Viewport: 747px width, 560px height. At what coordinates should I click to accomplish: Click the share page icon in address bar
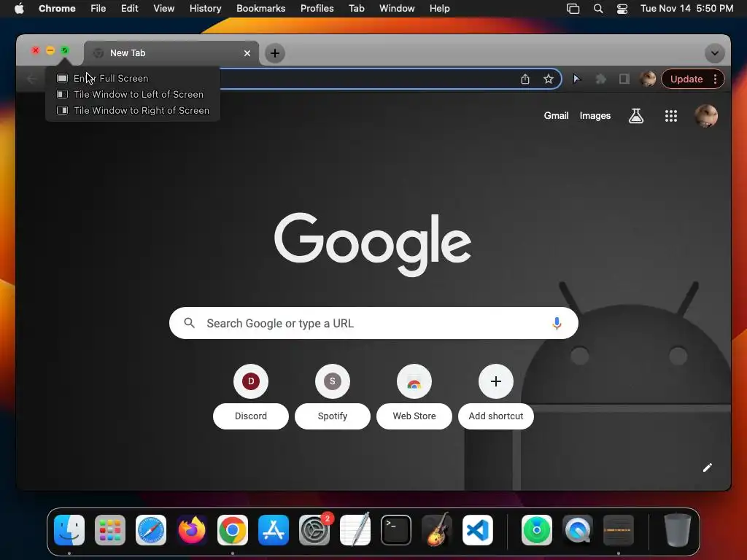[x=525, y=79]
